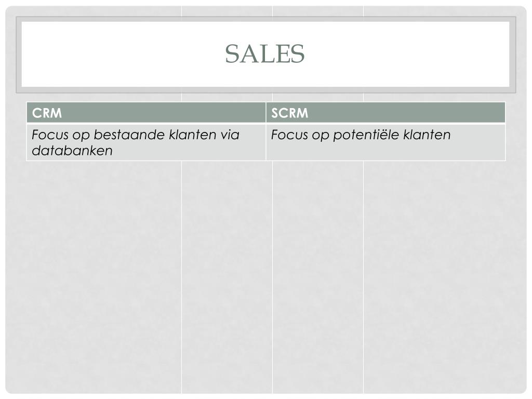Click the empty space after 'databanken' in the CRM cell
Viewport: 532px width, 399px height.
188,151
